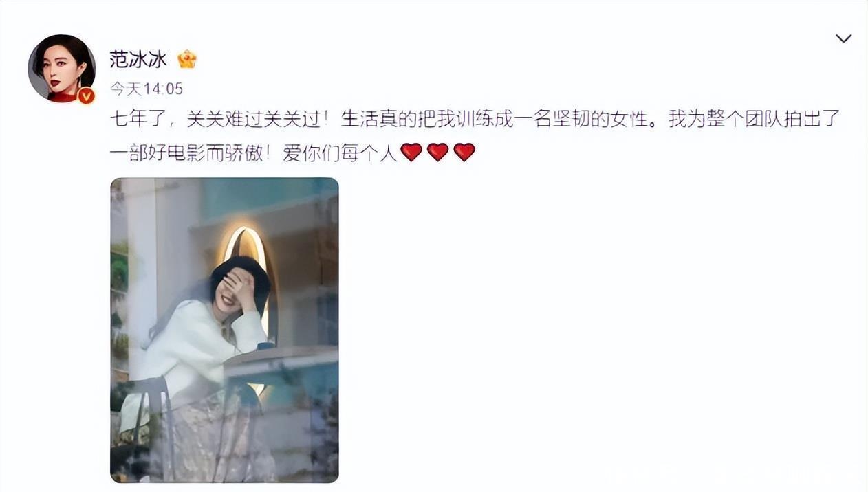Open the post options chevron menu
Screen dimensions: 868x492
click(x=843, y=38)
